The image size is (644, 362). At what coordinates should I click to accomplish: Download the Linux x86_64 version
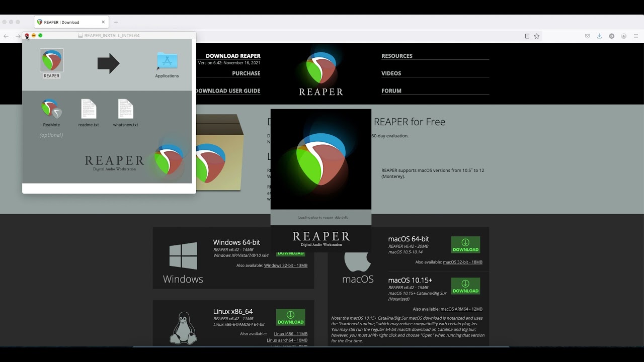[290, 317]
